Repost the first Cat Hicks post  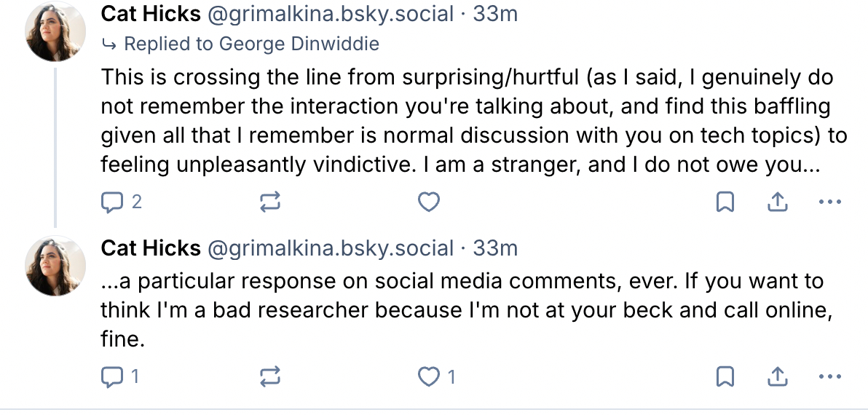point(270,202)
